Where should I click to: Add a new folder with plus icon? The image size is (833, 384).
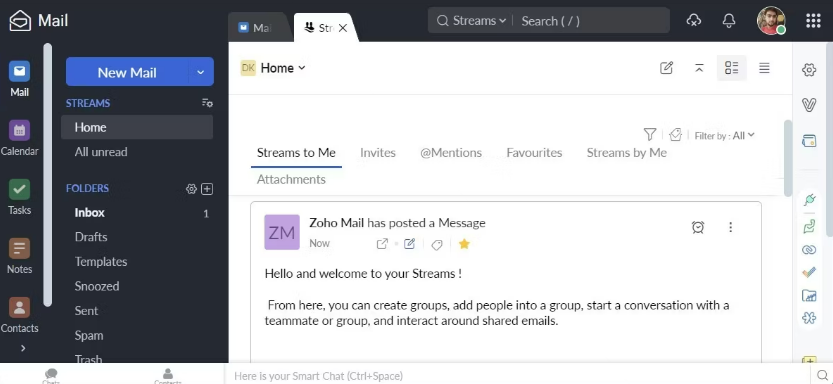207,189
